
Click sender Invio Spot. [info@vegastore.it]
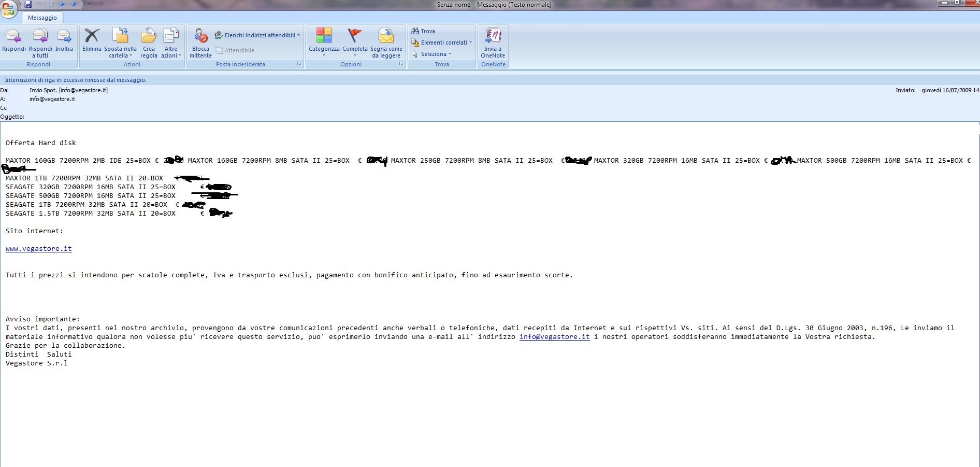[68, 90]
